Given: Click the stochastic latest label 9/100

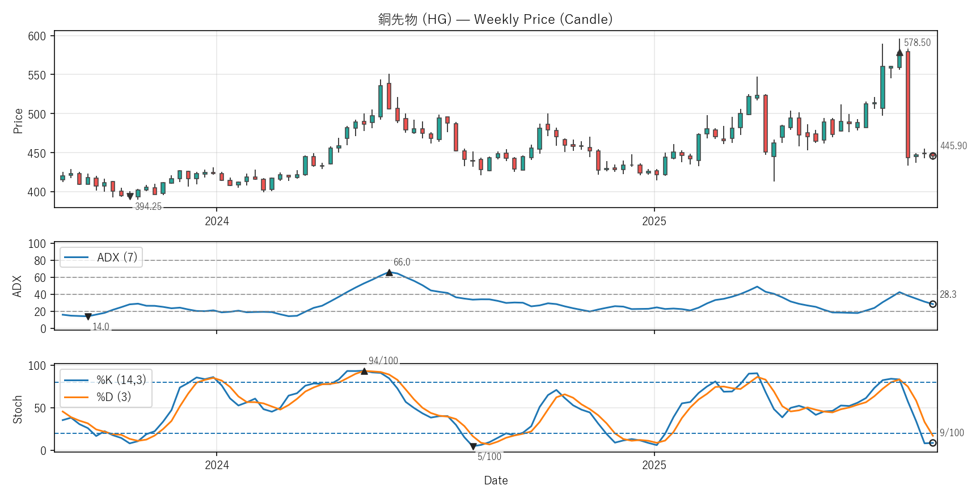Looking at the screenshot, I should [x=952, y=433].
